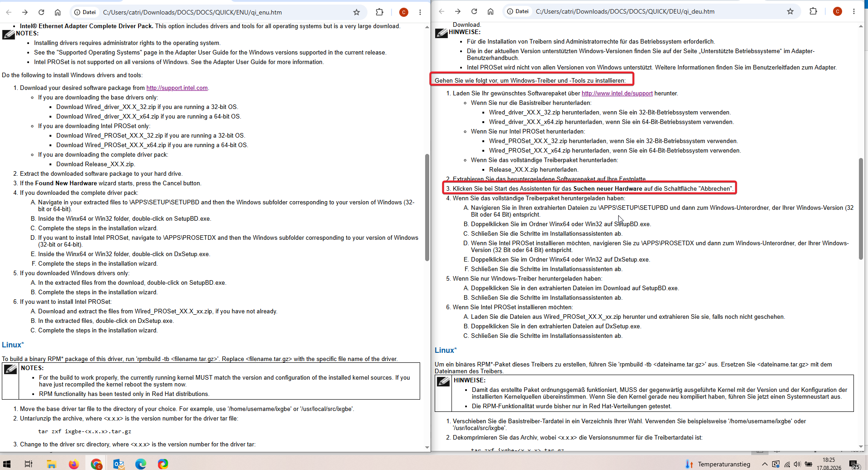Image resolution: width=868 pixels, height=470 pixels.
Task: Bookmark the qi_deu.htm page with star
Action: tap(790, 11)
